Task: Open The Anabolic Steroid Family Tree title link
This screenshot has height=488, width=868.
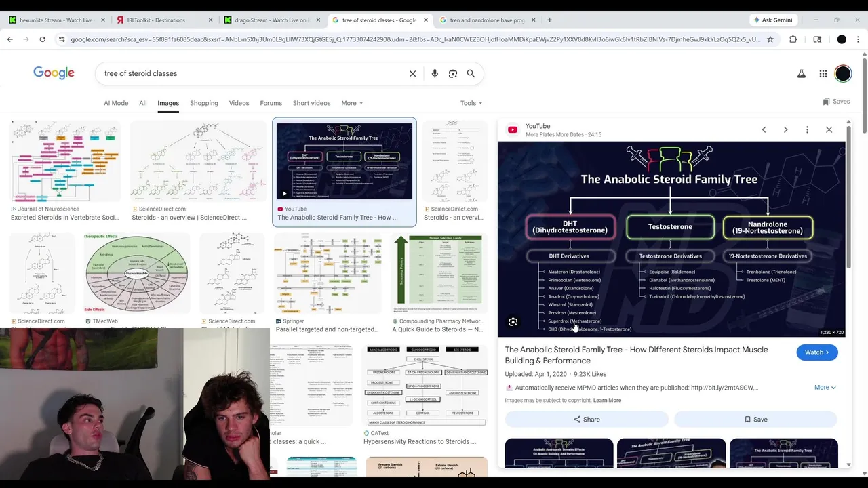Action: (636, 355)
